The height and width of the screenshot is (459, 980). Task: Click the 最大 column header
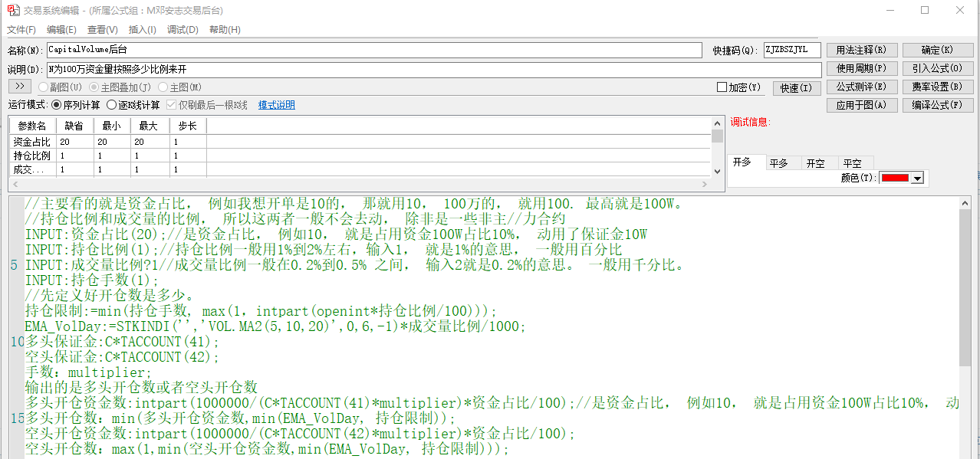tap(150, 126)
